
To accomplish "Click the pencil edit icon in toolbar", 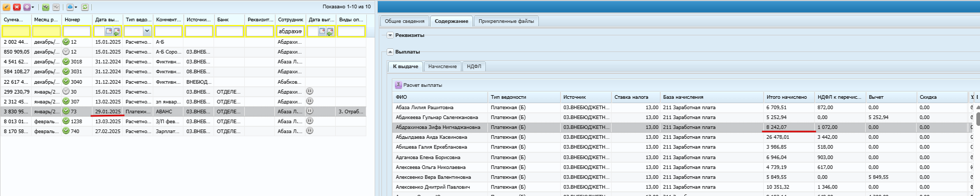I will 7,7.
